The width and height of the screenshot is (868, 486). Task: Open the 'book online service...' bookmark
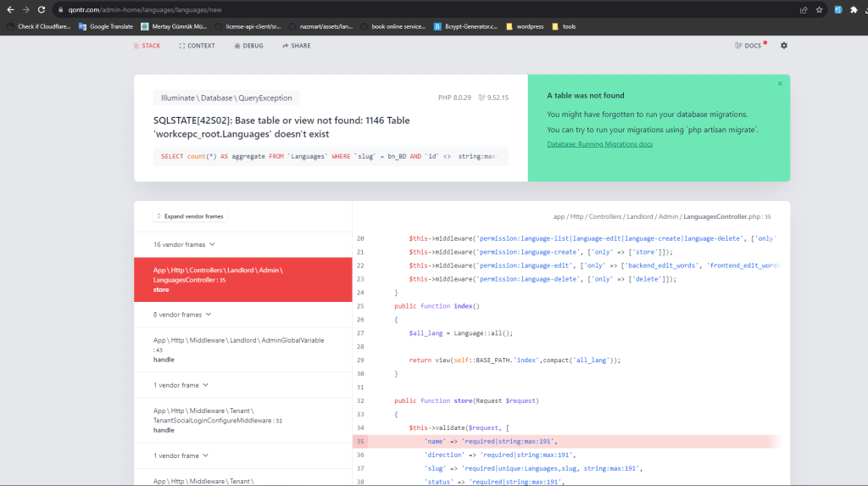(x=393, y=26)
